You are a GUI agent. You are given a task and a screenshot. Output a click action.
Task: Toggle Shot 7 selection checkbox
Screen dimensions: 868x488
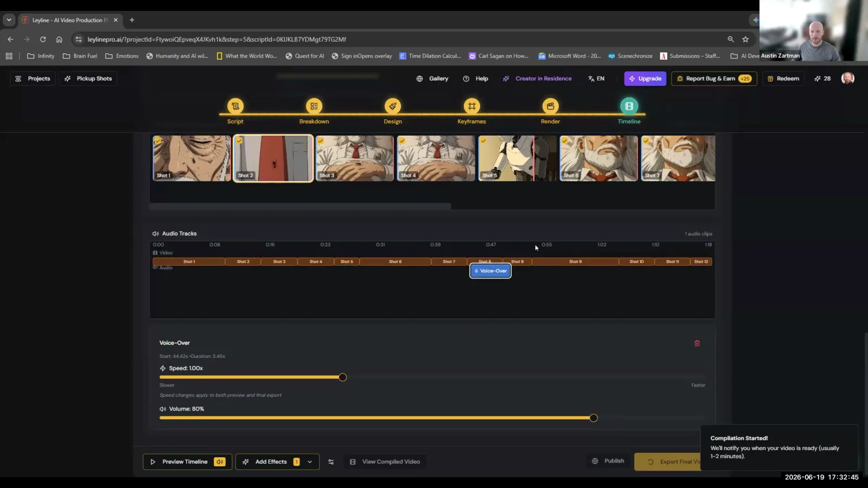pos(646,141)
